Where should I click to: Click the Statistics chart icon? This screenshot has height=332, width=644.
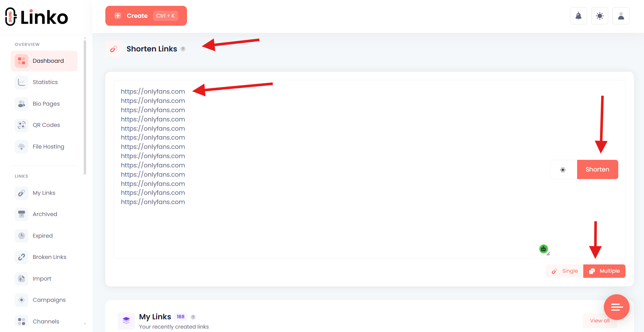point(22,82)
